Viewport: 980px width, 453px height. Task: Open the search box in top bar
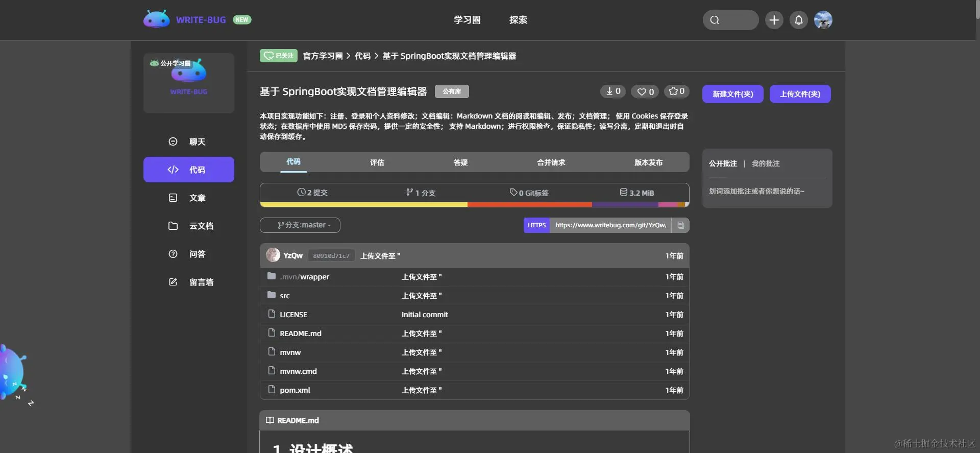pyautogui.click(x=730, y=20)
